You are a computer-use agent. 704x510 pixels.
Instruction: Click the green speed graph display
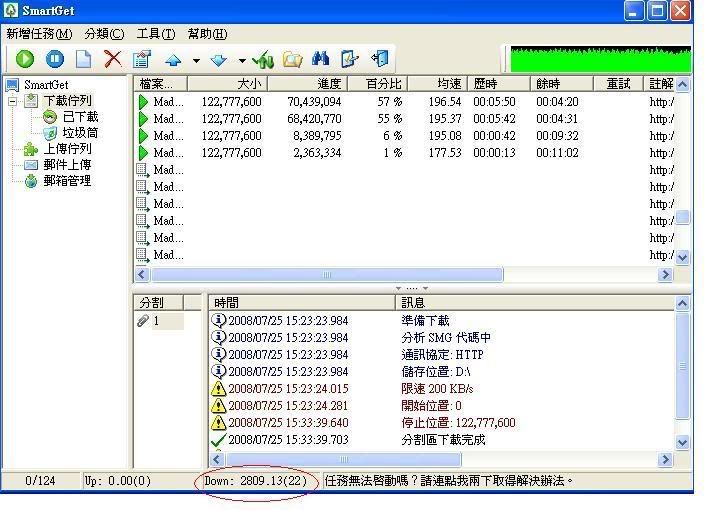tap(601, 59)
